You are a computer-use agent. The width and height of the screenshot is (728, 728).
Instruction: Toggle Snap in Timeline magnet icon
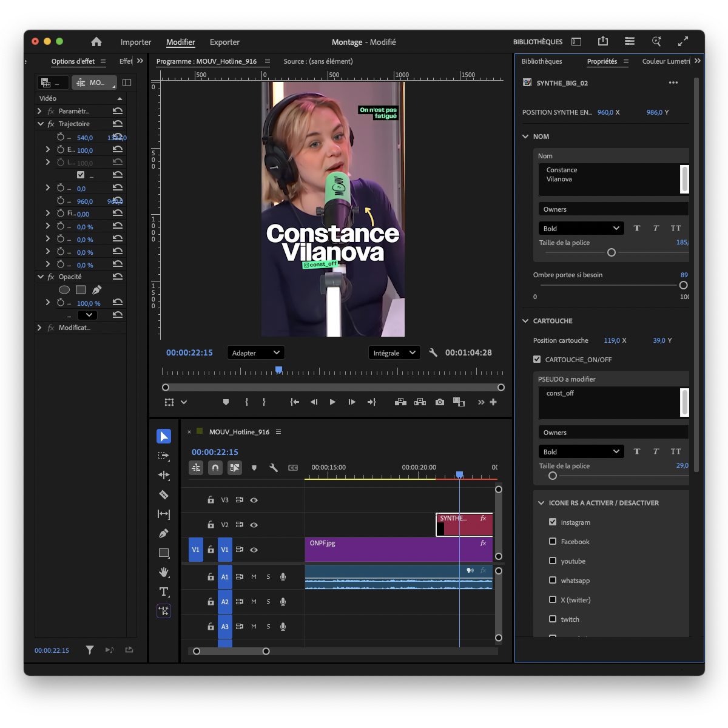click(x=215, y=468)
